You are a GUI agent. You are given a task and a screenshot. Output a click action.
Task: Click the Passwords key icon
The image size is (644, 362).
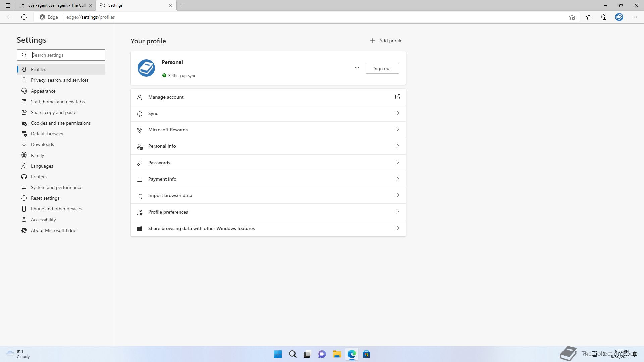point(140,163)
